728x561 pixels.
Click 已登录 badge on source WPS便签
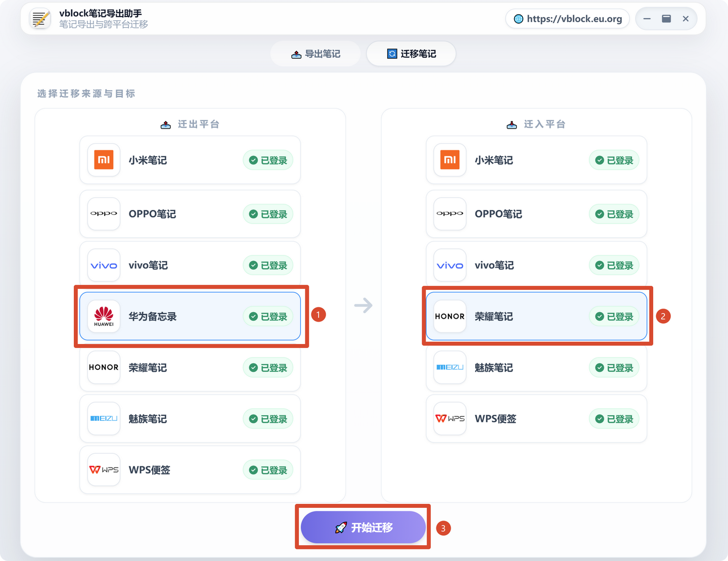(x=268, y=470)
